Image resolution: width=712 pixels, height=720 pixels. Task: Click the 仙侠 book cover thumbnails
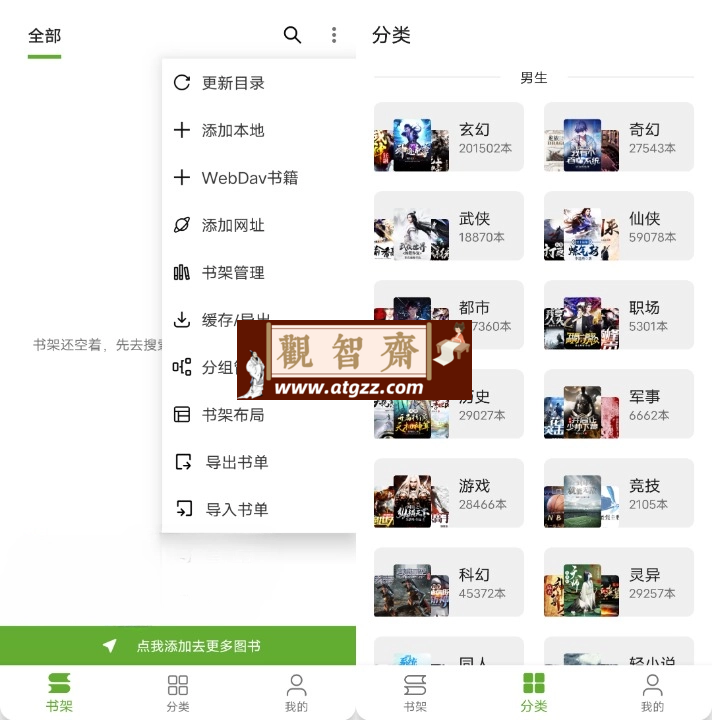pos(582,234)
